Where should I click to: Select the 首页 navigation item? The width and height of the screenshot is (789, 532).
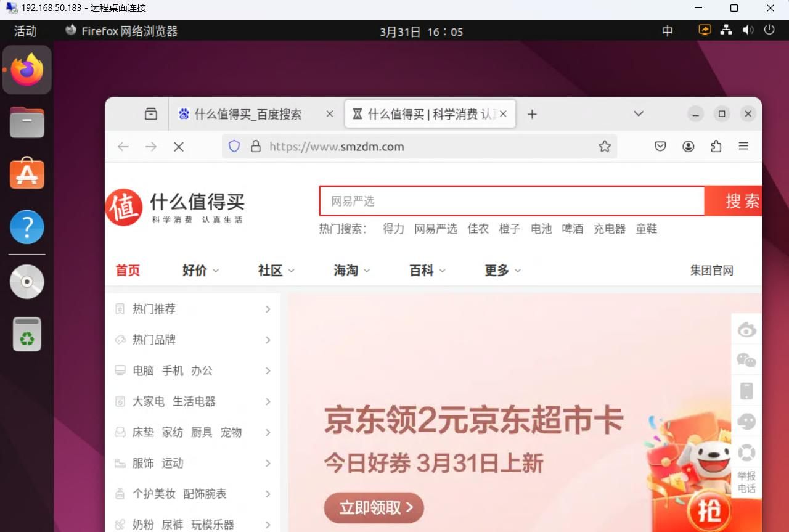(128, 271)
